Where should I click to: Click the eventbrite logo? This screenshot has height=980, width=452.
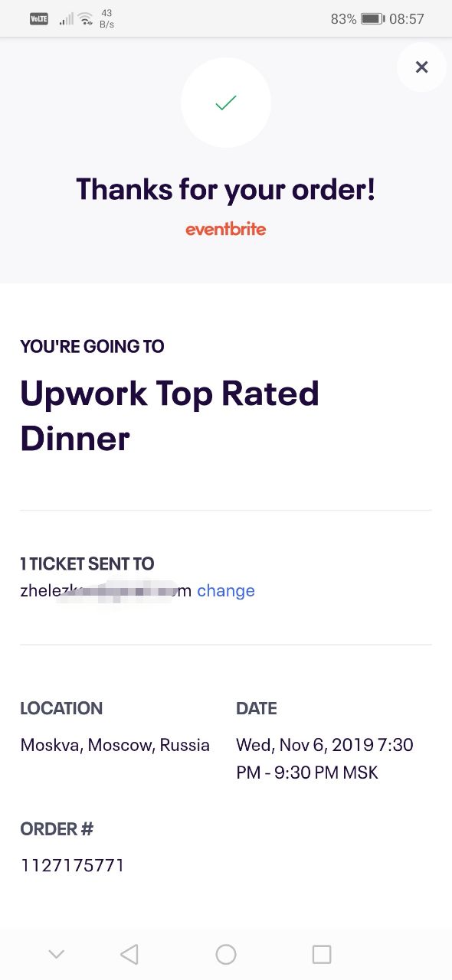click(226, 229)
